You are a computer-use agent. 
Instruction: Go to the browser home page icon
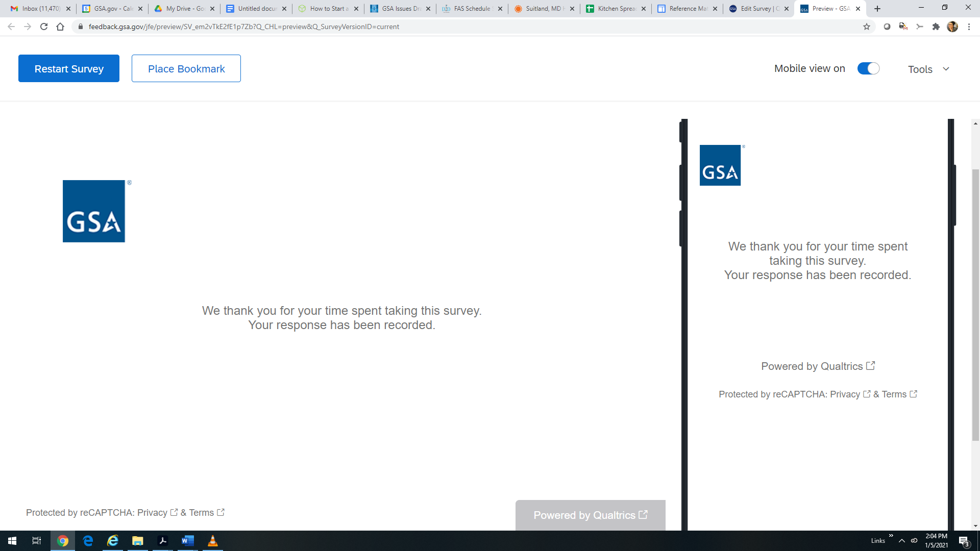click(60, 27)
